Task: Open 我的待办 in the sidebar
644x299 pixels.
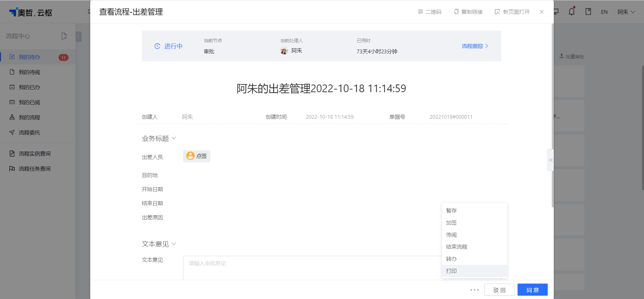Action: point(38,57)
